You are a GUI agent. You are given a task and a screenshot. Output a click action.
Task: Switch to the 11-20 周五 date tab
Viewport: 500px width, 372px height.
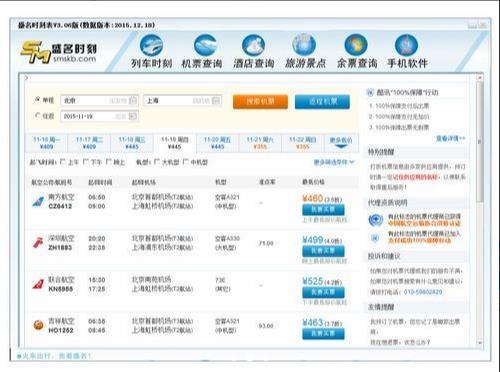[x=217, y=143]
